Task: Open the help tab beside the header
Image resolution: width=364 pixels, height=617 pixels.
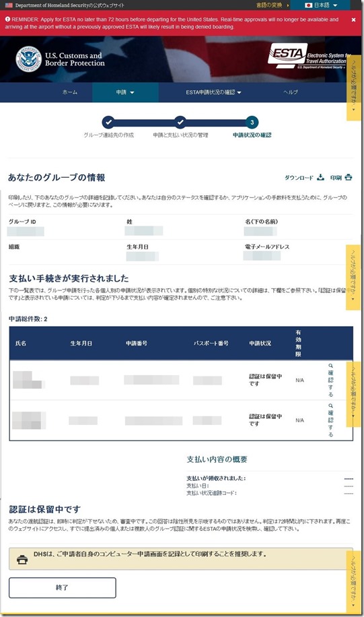Action: point(354,88)
